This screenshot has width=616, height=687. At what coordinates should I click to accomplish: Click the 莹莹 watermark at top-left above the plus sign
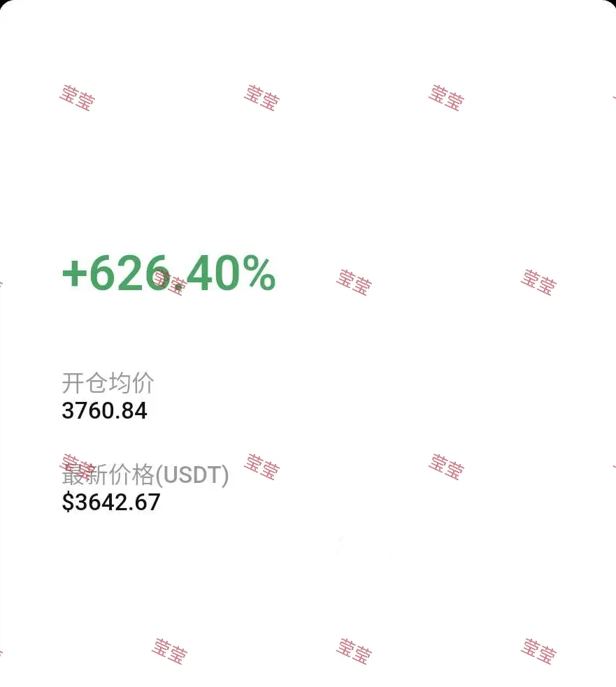(x=77, y=98)
